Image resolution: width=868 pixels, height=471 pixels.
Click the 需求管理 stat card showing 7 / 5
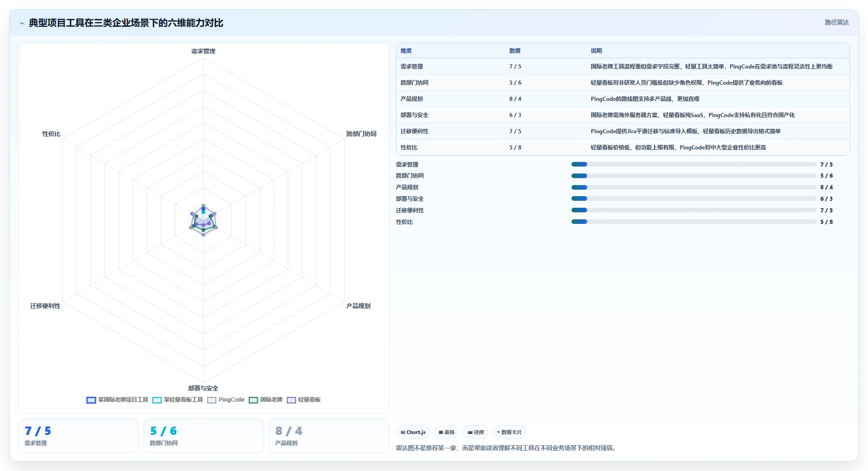coord(78,436)
